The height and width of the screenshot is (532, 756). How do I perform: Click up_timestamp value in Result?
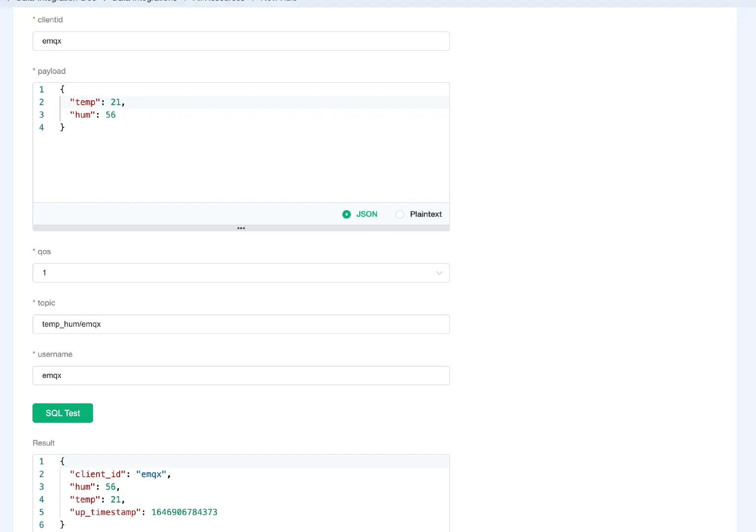(x=185, y=512)
